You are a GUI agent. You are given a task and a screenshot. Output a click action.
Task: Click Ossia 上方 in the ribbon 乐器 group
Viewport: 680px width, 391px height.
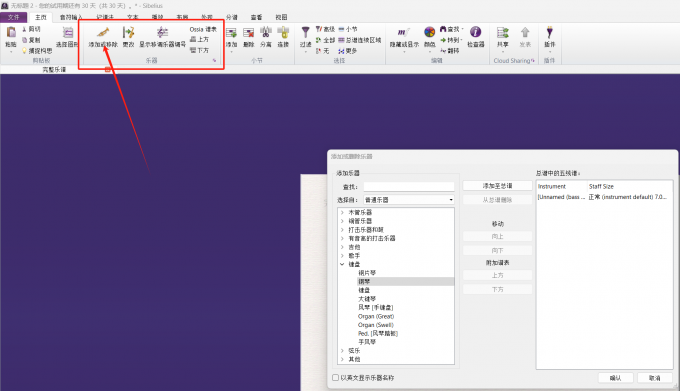199,39
